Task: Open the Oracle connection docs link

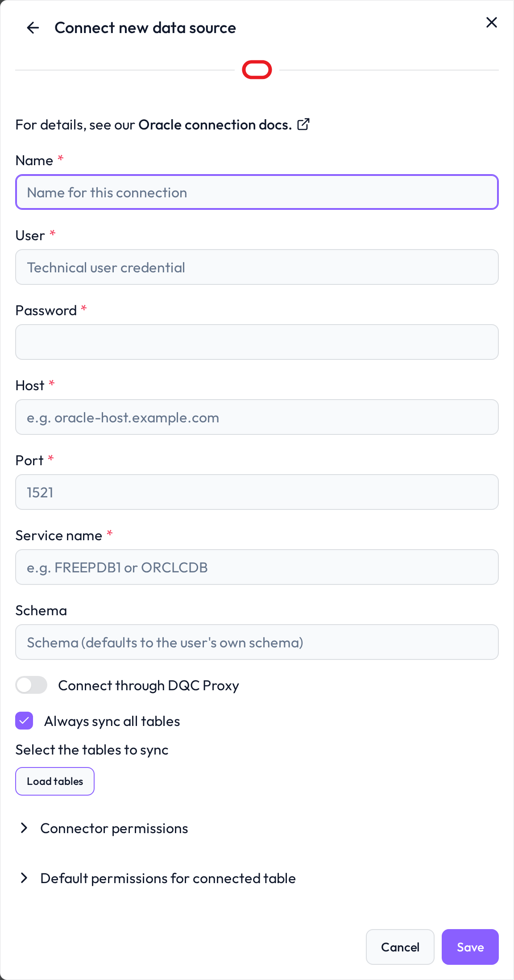Action: 215,125
